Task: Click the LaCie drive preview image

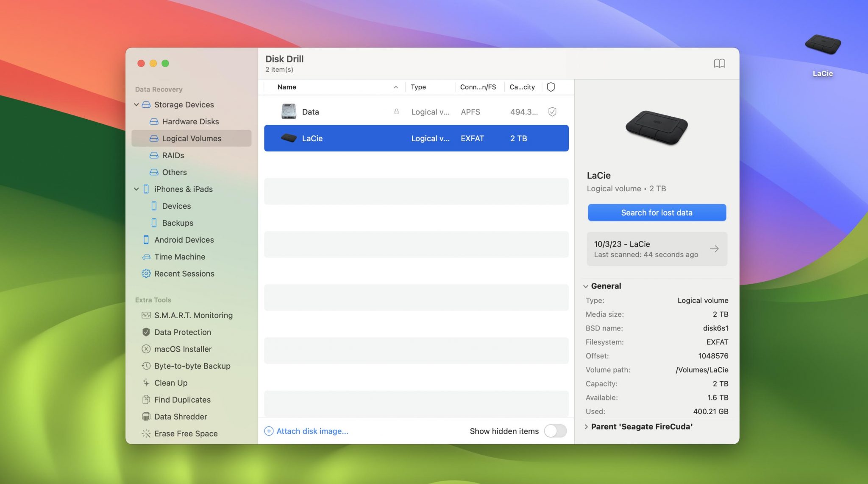Action: 657,127
